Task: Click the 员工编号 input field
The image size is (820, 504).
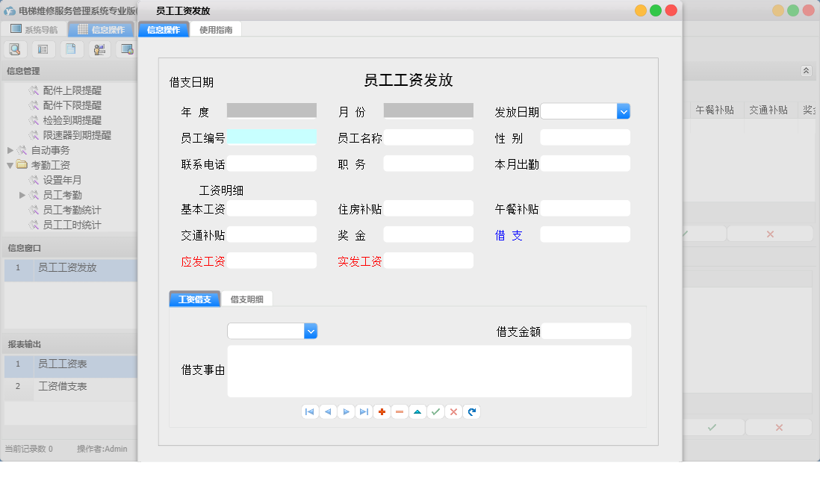Action: coord(271,137)
